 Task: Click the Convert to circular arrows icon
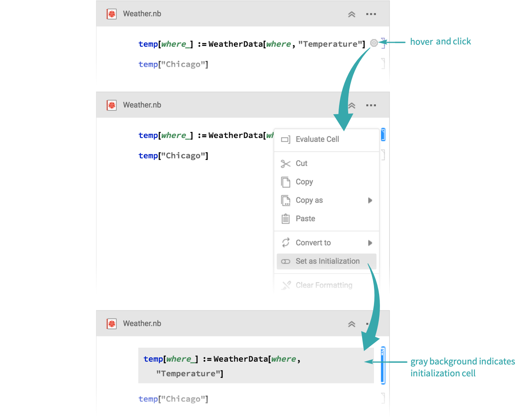(285, 243)
